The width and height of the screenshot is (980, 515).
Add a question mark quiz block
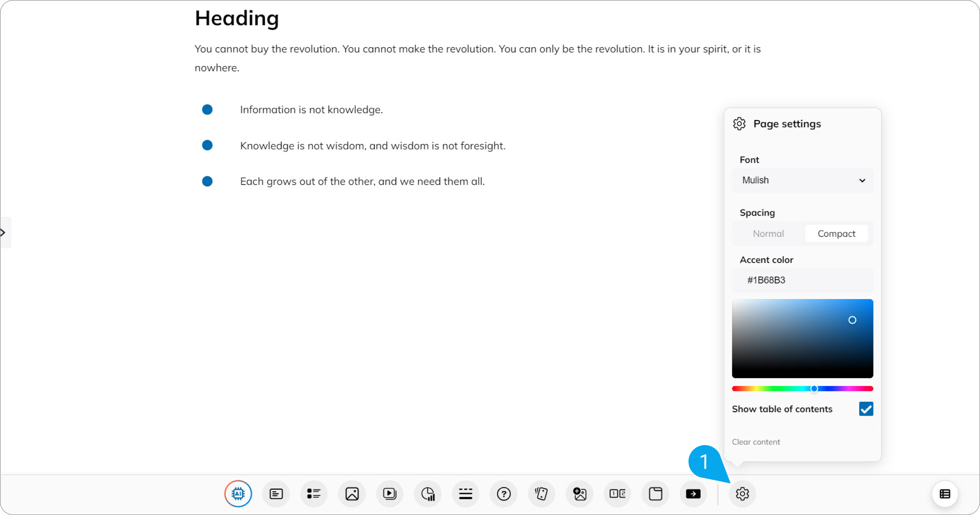(x=504, y=494)
